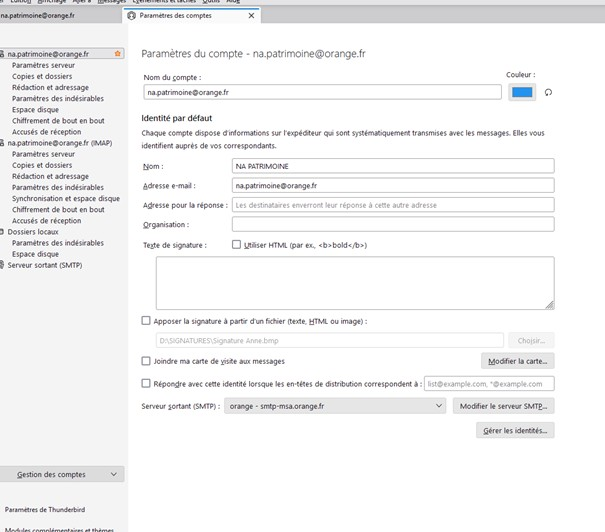Select the highlighted na.patrimoine@orange.fr account row

coord(62,54)
